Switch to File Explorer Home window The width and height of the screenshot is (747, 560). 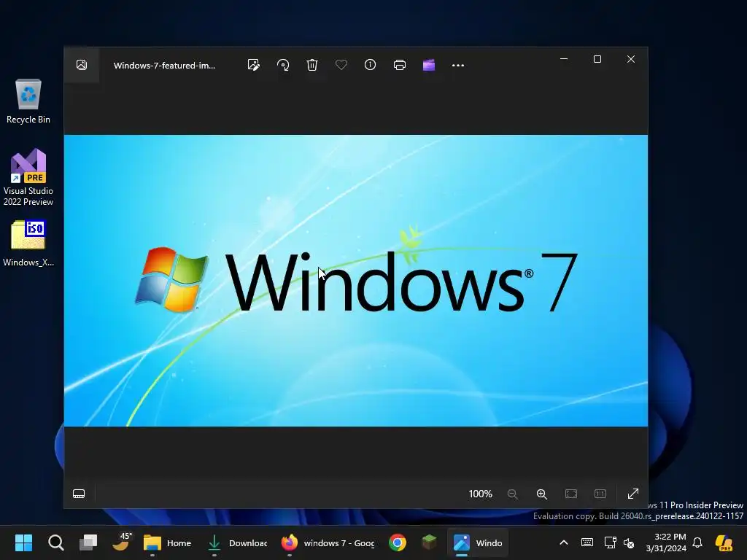click(x=168, y=542)
